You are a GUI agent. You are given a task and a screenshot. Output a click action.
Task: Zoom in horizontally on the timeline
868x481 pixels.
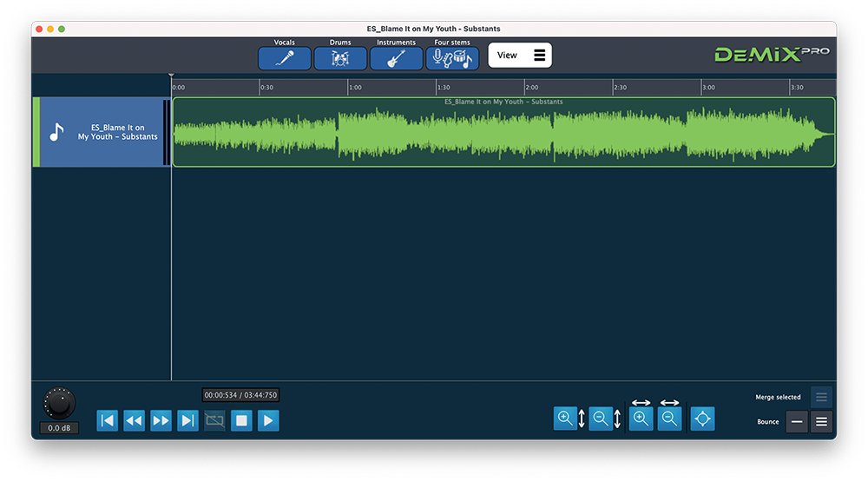click(641, 419)
